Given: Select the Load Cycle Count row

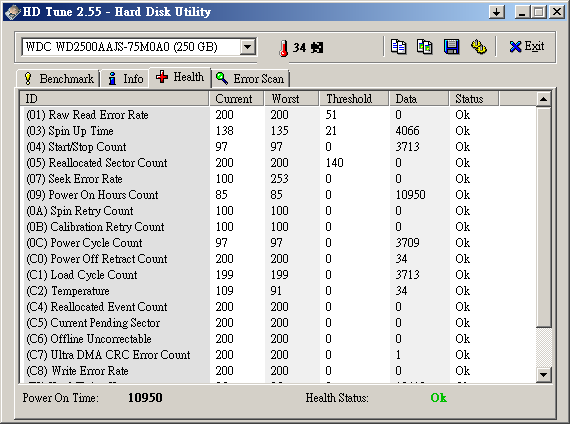Looking at the screenshot, I should click(x=278, y=275).
